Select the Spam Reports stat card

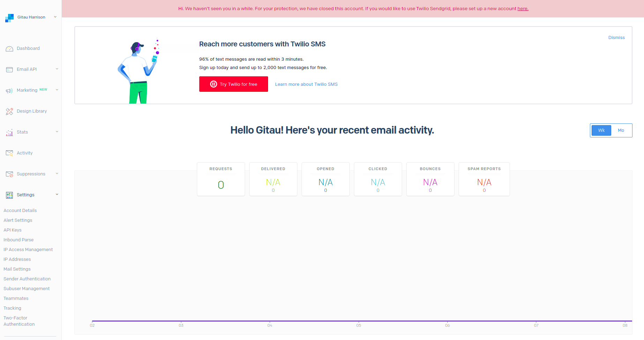click(484, 179)
